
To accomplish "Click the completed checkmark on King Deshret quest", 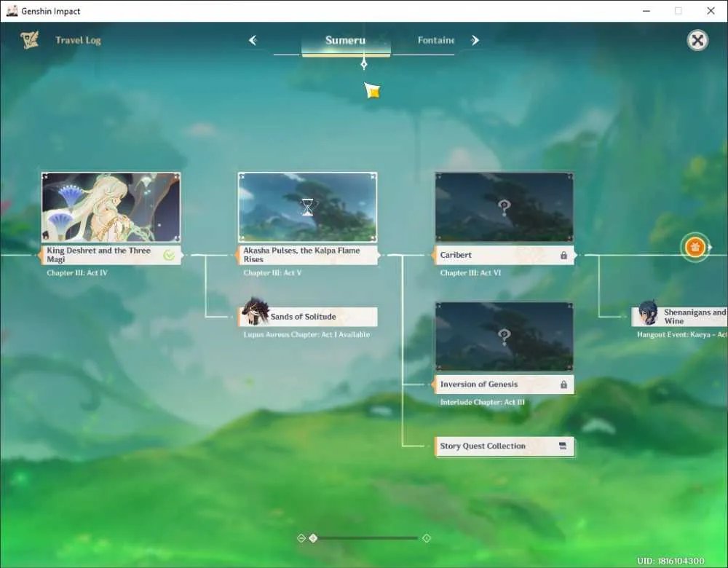I will click(x=169, y=255).
